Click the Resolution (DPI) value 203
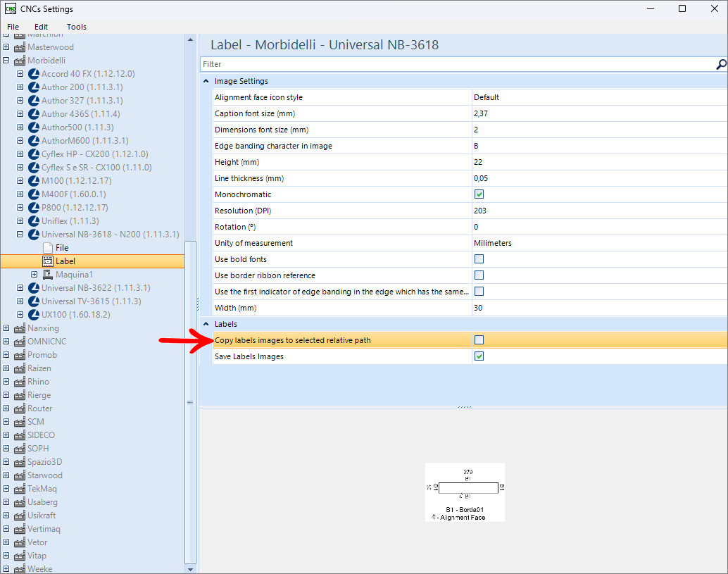The image size is (728, 574). pos(480,211)
